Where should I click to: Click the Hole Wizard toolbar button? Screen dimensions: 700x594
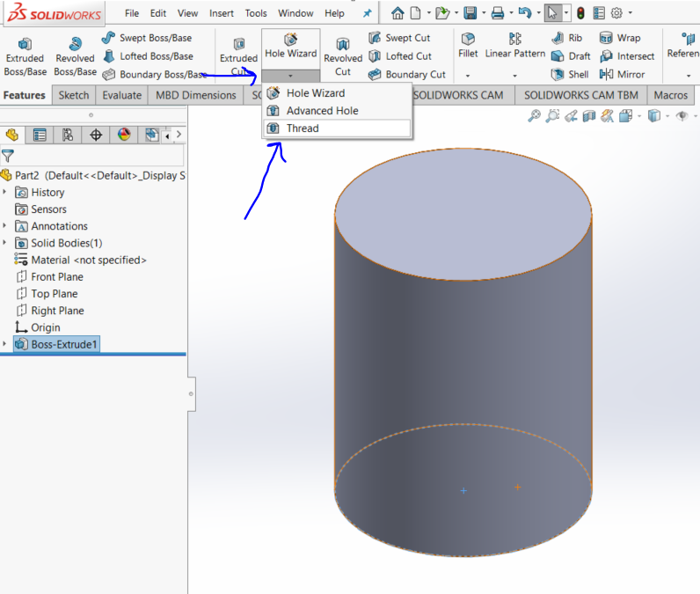tap(290, 46)
